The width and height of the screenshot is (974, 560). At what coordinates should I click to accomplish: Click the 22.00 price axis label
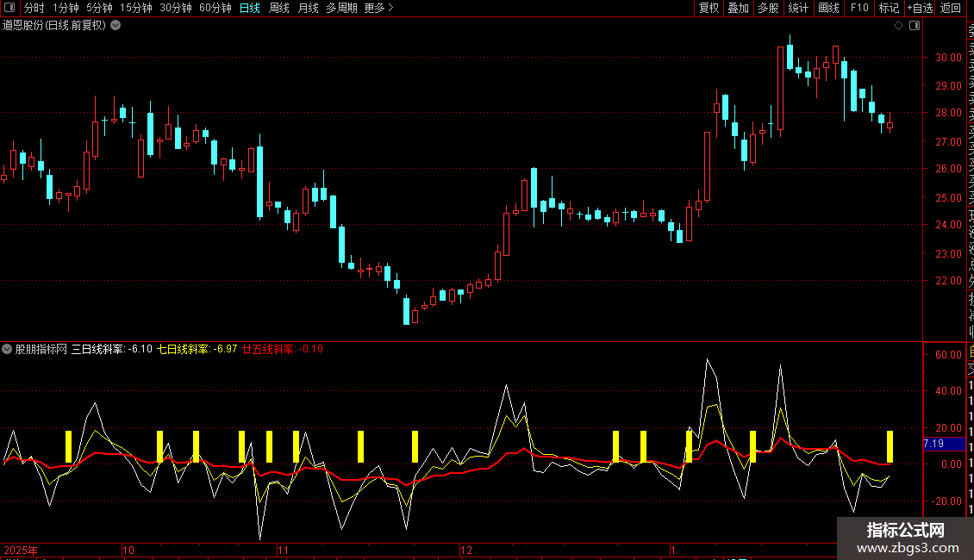(x=948, y=281)
